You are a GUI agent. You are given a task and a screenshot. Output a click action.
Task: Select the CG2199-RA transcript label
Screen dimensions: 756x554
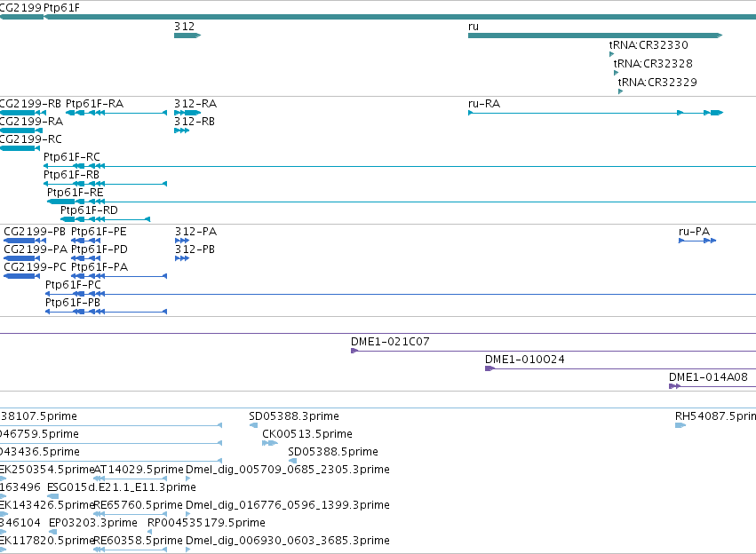[31, 122]
